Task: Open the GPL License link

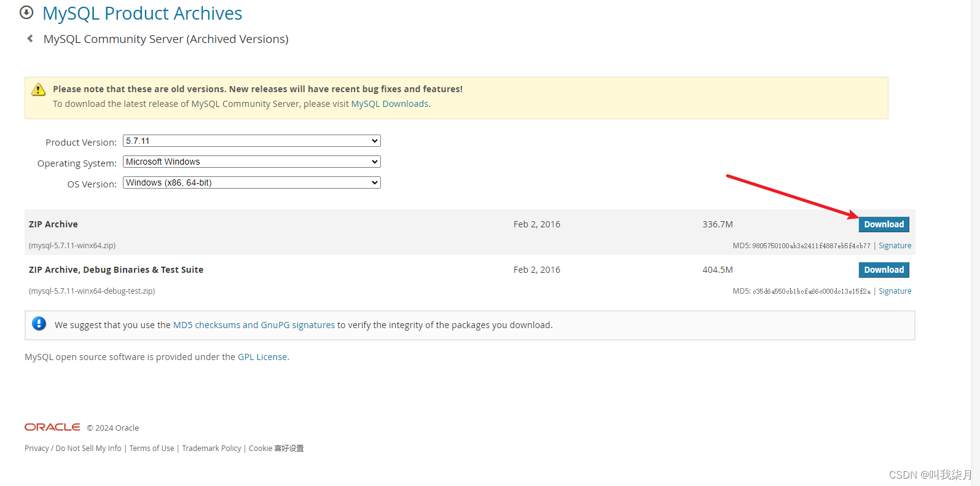Action: pyautogui.click(x=262, y=357)
